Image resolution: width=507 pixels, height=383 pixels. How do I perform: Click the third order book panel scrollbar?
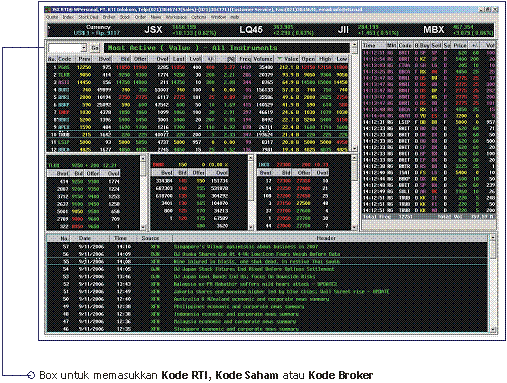pos(355,193)
